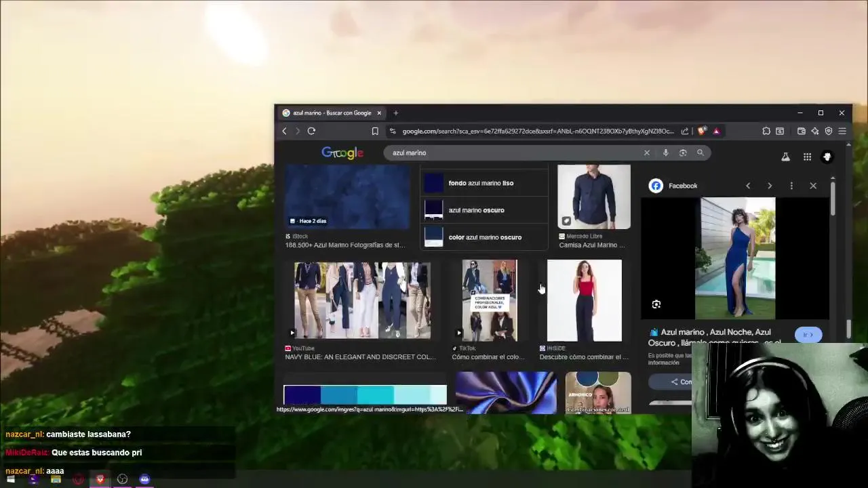
Task: Close the azul marino browser tab
Action: (379, 113)
